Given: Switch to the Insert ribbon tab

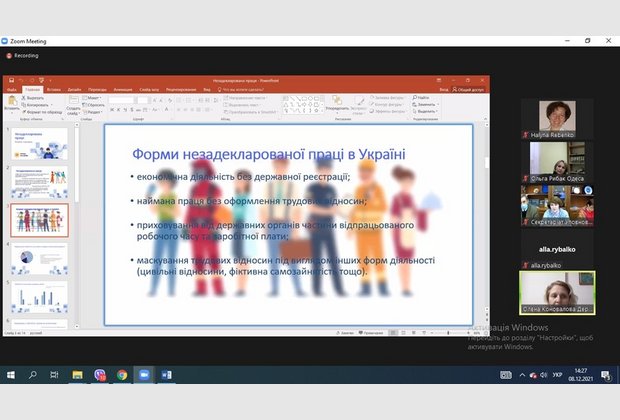Looking at the screenshot, I should click(53, 89).
